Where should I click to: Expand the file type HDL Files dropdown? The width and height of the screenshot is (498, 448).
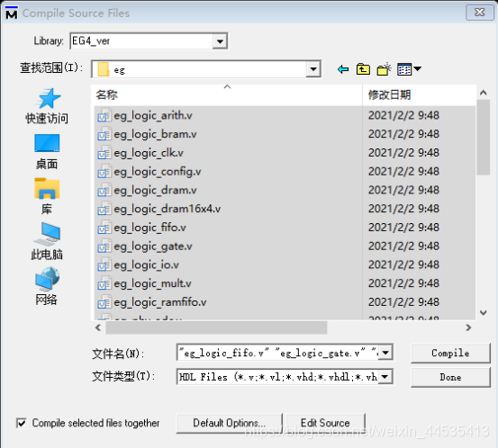coord(385,377)
